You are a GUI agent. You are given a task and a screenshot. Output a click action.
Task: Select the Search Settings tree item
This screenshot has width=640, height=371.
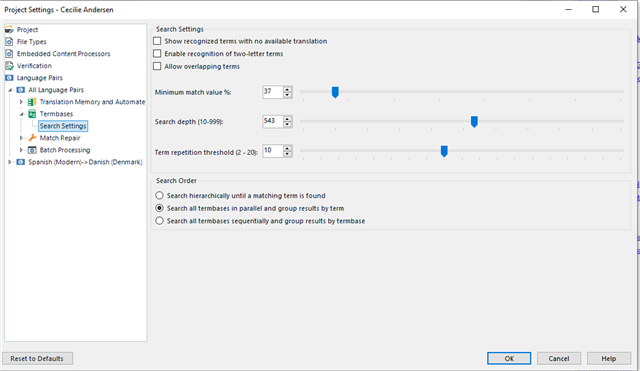(x=63, y=126)
